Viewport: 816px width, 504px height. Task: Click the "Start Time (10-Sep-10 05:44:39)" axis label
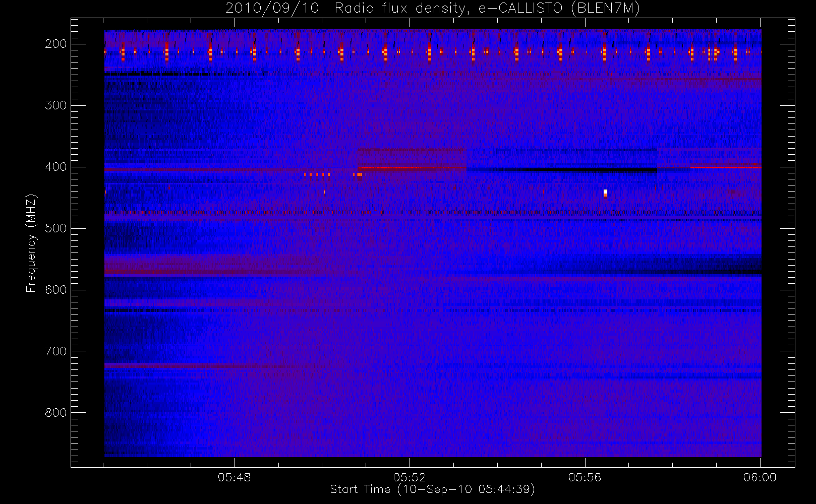432,489
